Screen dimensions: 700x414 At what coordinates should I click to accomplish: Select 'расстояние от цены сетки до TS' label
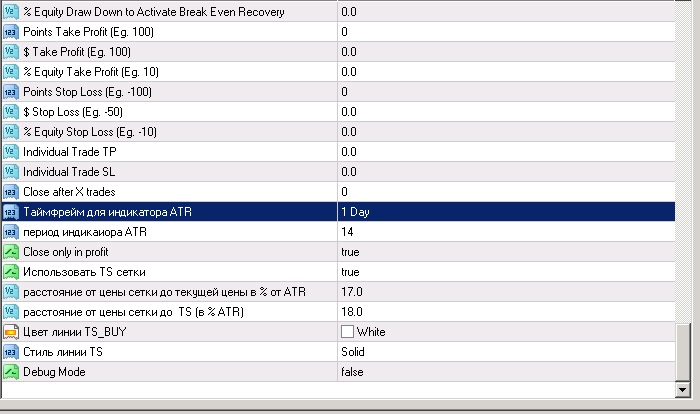(x=133, y=312)
